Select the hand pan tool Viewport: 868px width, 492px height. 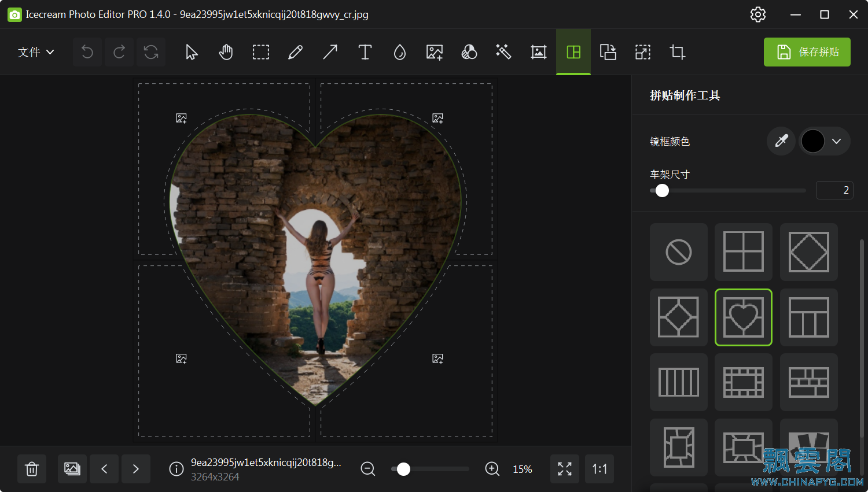pos(226,52)
